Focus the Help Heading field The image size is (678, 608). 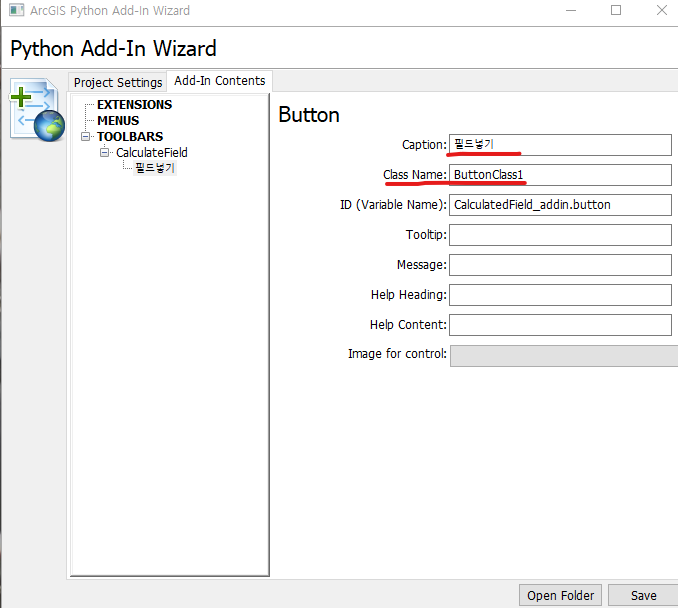[x=560, y=295]
